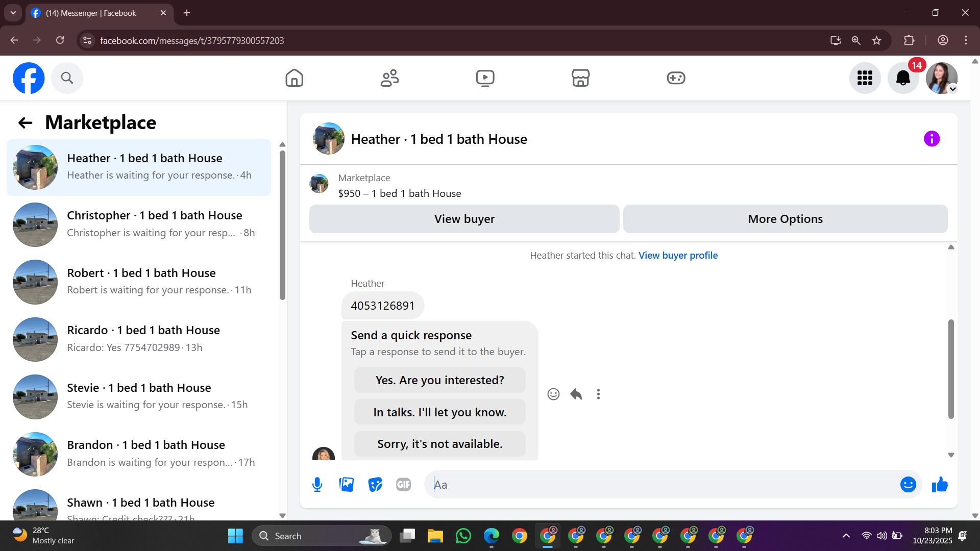Open the tab search dropdown arrow
Screen dimensions: 980x551
pos(13,13)
